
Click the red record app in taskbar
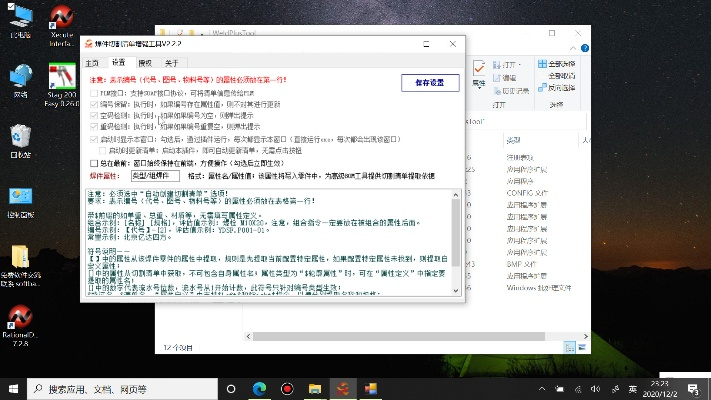[x=289, y=387]
